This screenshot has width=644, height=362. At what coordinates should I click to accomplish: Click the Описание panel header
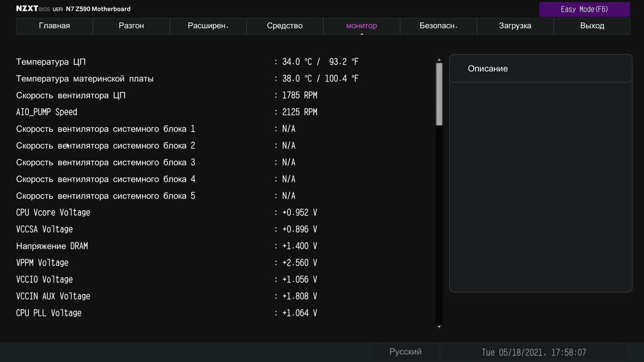(x=540, y=69)
